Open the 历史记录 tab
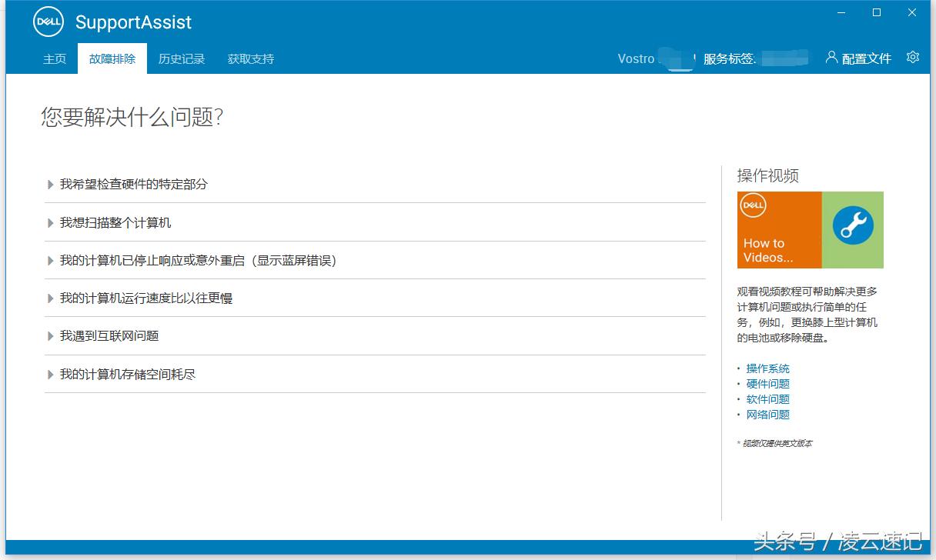936x560 pixels. [181, 58]
